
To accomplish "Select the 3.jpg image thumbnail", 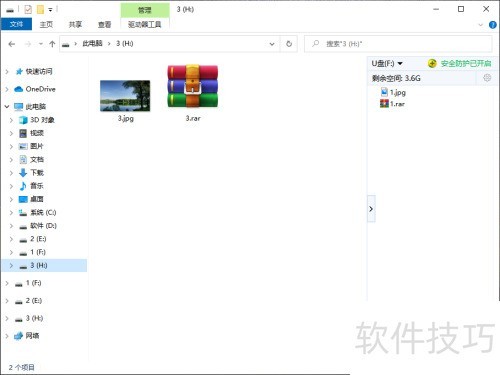I will [x=125, y=101].
